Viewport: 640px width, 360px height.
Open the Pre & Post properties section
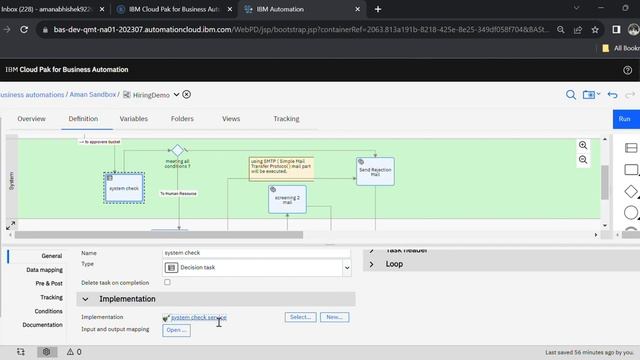[x=49, y=283]
